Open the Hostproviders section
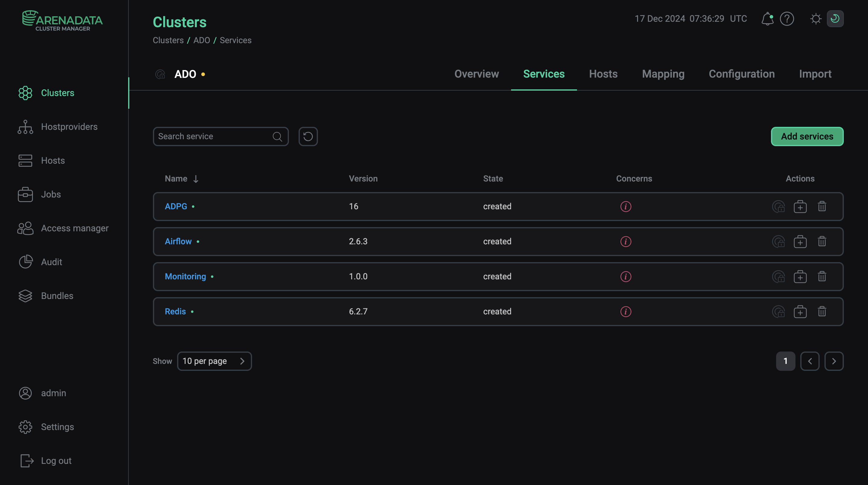 69,127
